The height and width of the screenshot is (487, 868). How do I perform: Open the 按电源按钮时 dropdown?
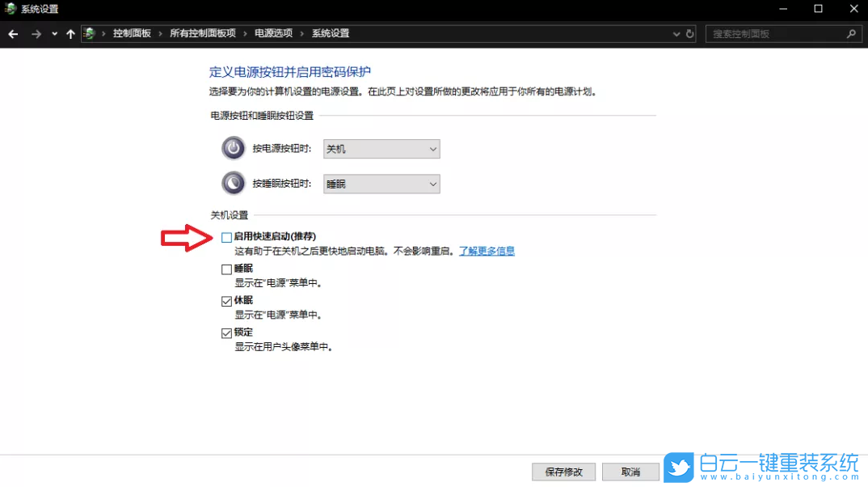[381, 149]
